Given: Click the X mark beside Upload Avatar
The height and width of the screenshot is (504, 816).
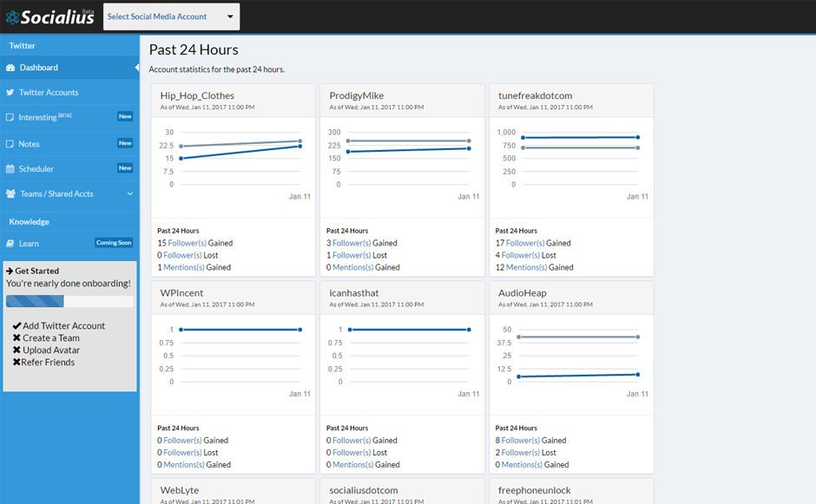Looking at the screenshot, I should click(x=16, y=350).
